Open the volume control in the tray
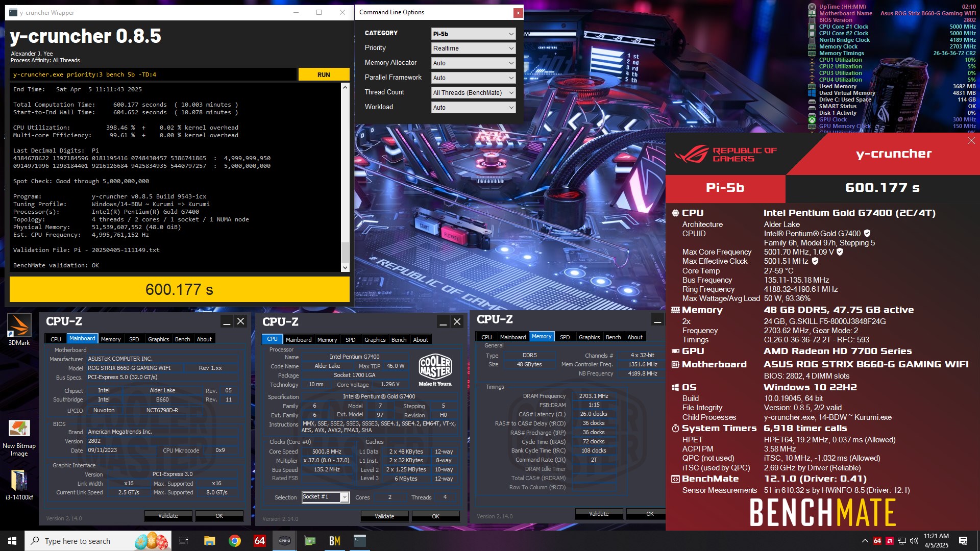 click(x=914, y=541)
